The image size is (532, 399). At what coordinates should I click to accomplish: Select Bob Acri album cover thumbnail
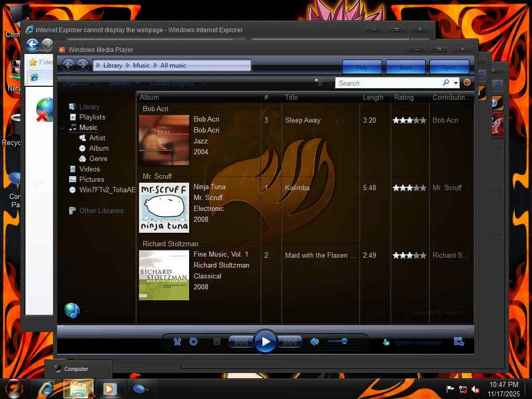point(164,140)
